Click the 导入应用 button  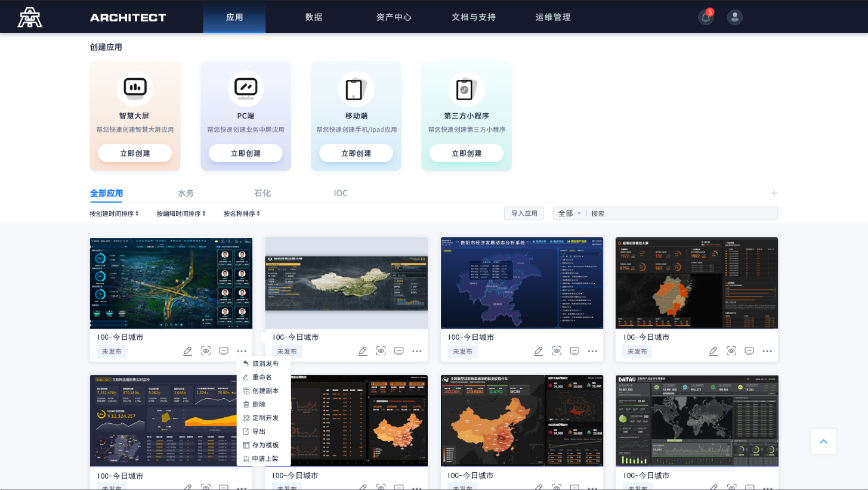click(x=524, y=213)
